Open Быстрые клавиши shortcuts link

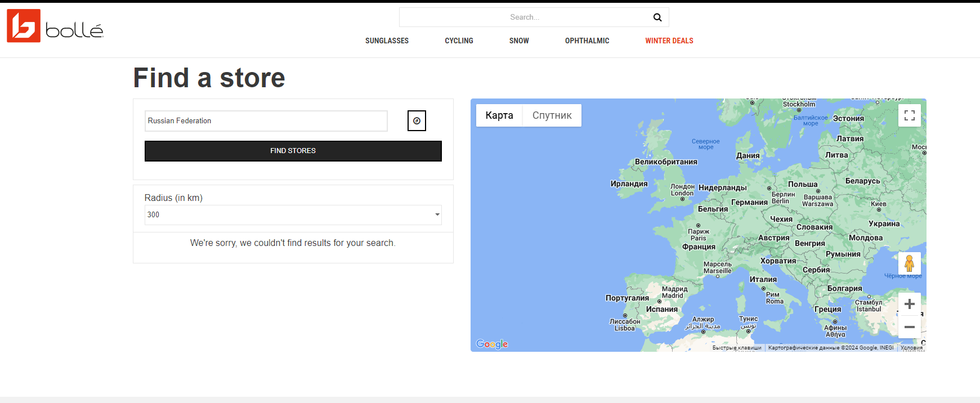737,348
